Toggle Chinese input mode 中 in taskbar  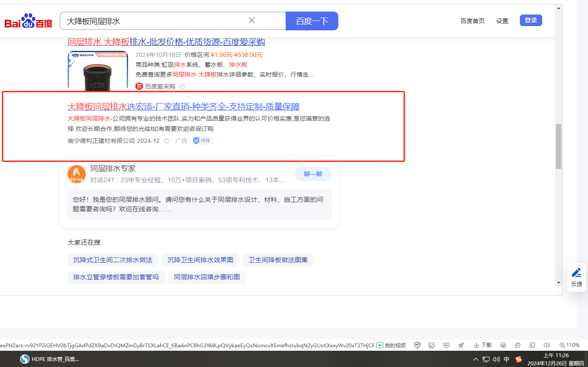tap(507, 359)
